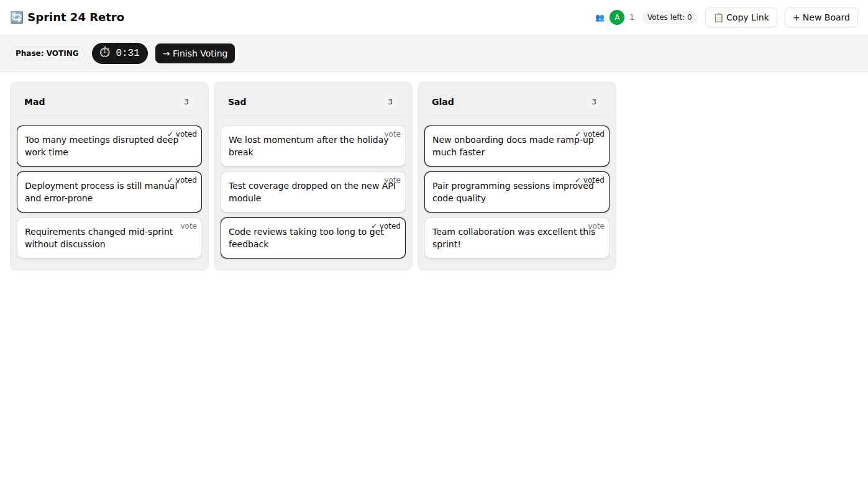Select the Mad column header
The height and width of the screenshot is (497, 868).
[34, 101]
